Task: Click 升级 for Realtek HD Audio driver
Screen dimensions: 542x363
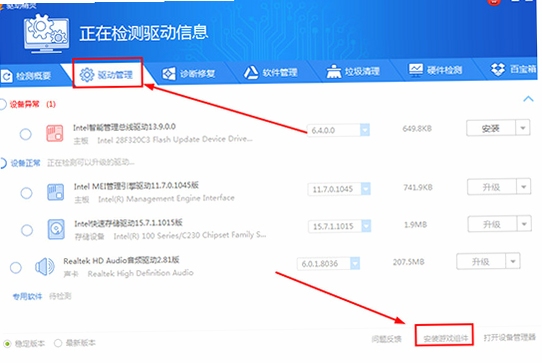Action: pyautogui.click(x=481, y=262)
